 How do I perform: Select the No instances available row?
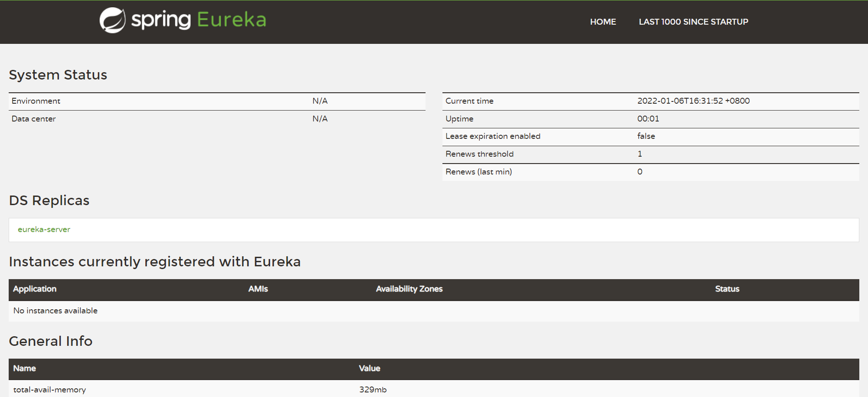(x=434, y=311)
